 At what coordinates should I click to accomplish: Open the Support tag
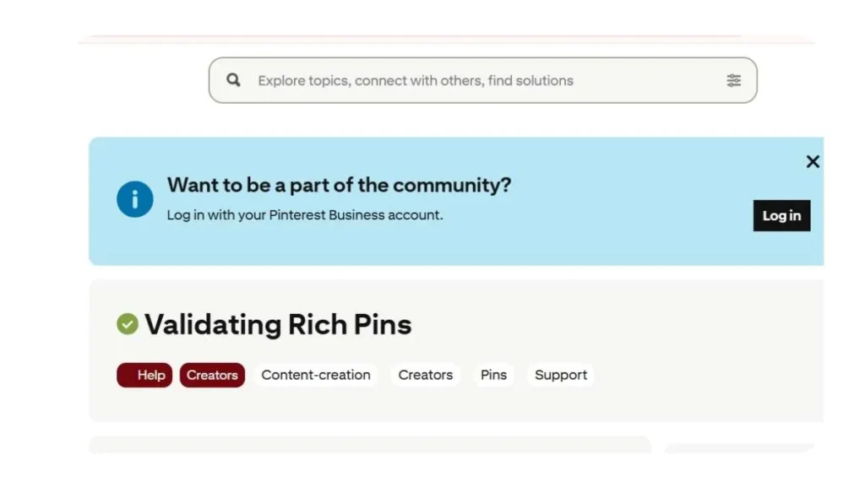coord(561,375)
